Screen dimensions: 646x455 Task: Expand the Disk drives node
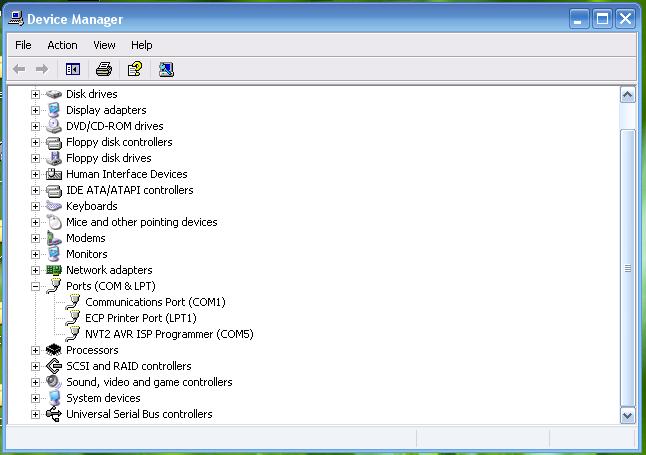click(35, 94)
